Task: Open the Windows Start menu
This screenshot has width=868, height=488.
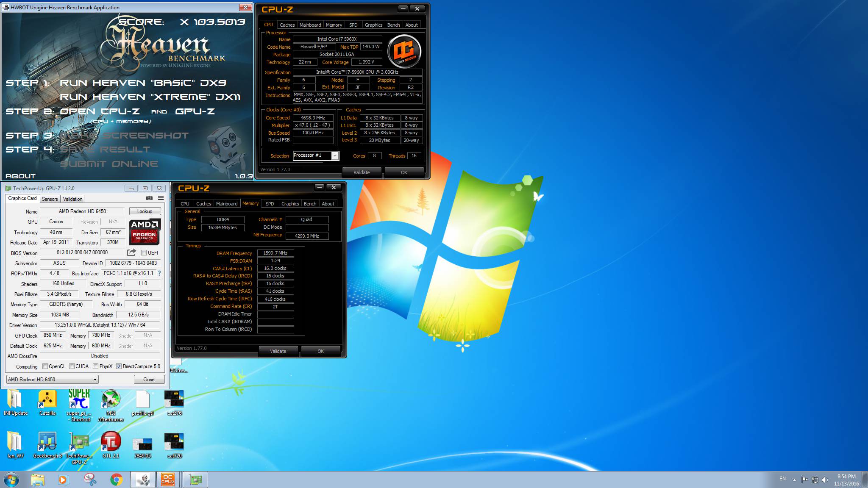Action: [x=11, y=480]
